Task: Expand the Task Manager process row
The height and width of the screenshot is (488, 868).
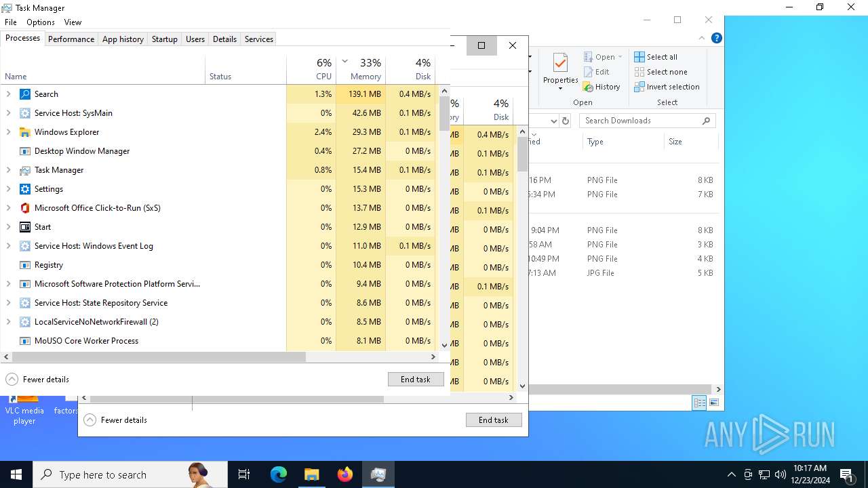Action: [9, 170]
